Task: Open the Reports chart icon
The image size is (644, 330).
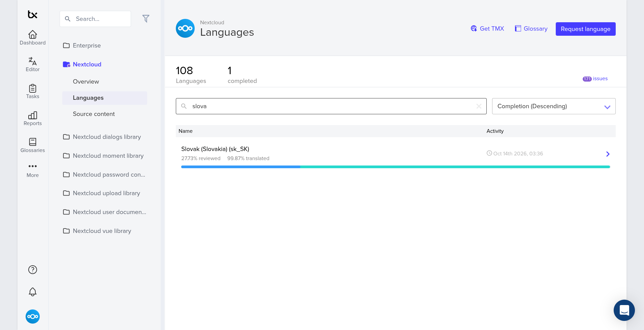Action: pos(33,115)
